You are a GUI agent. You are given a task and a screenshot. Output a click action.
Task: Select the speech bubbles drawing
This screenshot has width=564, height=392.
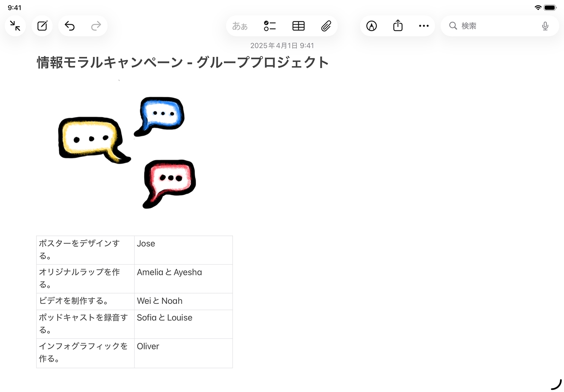127,152
